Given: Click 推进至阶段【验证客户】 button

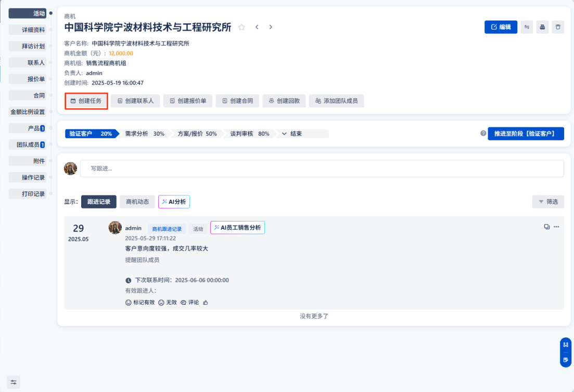Looking at the screenshot, I should pyautogui.click(x=526, y=134).
